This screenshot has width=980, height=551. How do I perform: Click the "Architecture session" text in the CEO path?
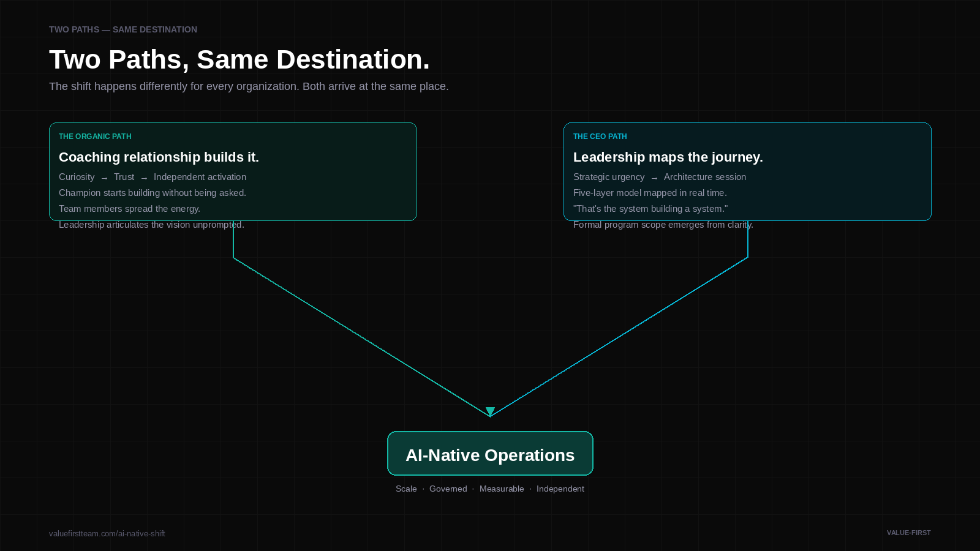[704, 177]
